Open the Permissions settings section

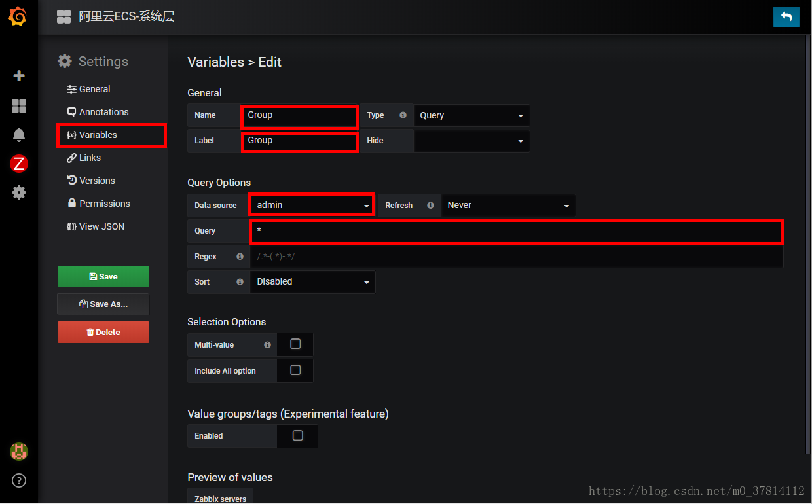99,204
